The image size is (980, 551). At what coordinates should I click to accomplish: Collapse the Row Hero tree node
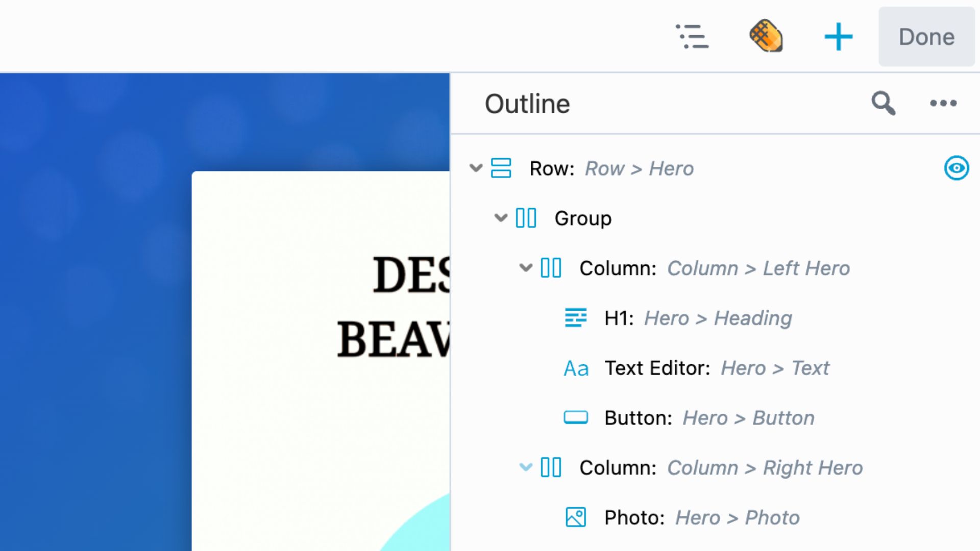click(476, 168)
